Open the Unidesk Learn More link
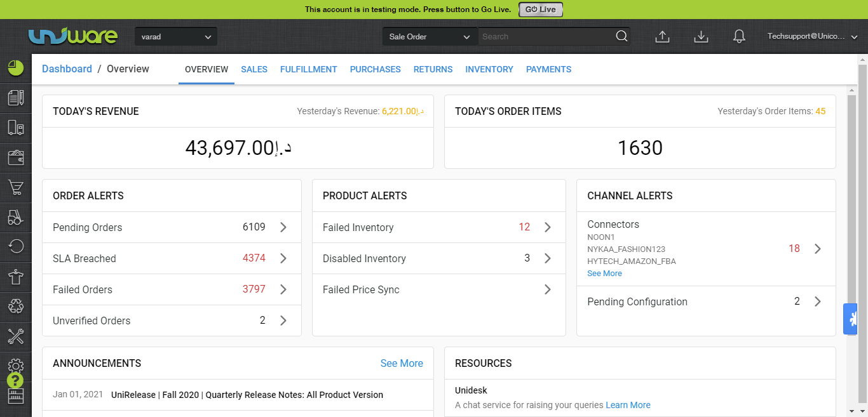This screenshot has width=868, height=417. [628, 405]
